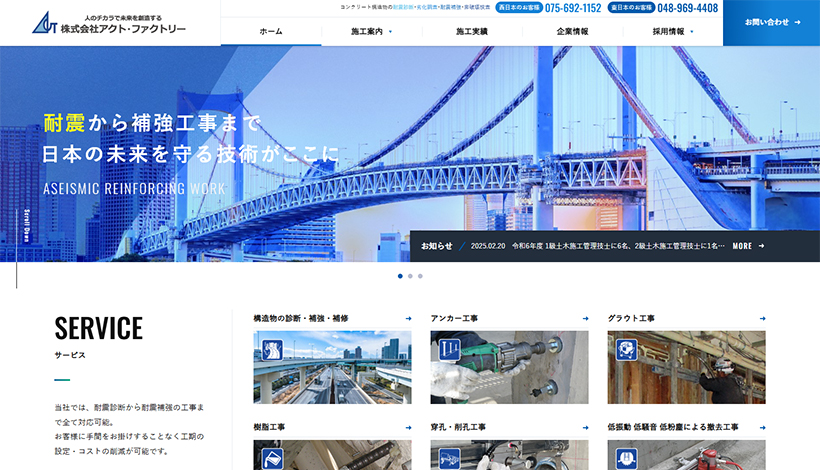The height and width of the screenshot is (470, 820).
Task: Click the Scroll Down indicator
Action: [x=27, y=225]
